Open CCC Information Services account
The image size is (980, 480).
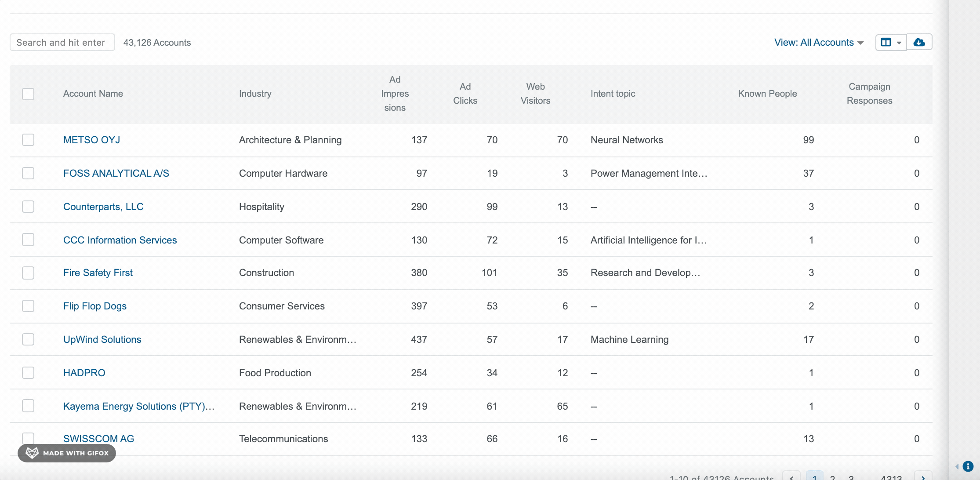point(120,240)
